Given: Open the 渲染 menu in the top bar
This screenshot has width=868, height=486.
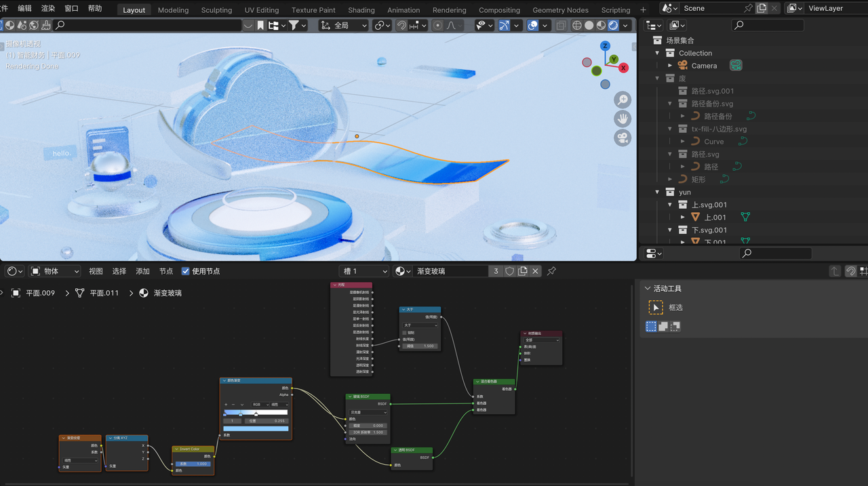Looking at the screenshot, I should [48, 8].
